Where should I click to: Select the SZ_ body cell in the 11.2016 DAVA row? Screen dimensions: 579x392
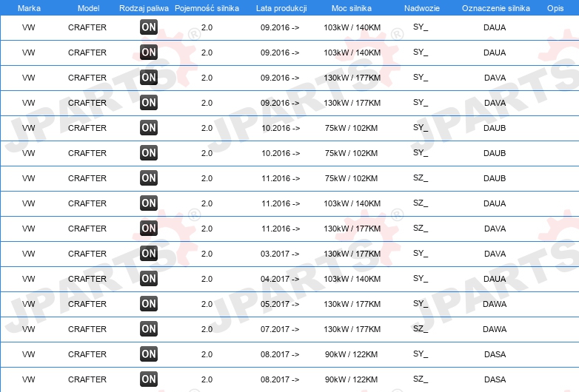(x=421, y=228)
